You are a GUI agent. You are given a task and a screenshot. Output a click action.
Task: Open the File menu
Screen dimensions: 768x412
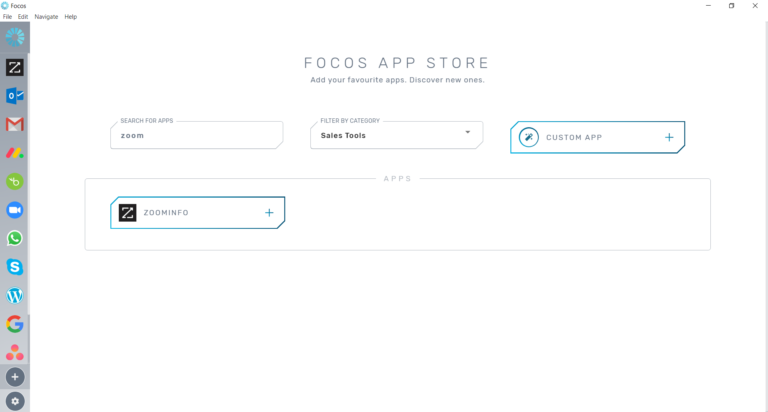pyautogui.click(x=7, y=17)
